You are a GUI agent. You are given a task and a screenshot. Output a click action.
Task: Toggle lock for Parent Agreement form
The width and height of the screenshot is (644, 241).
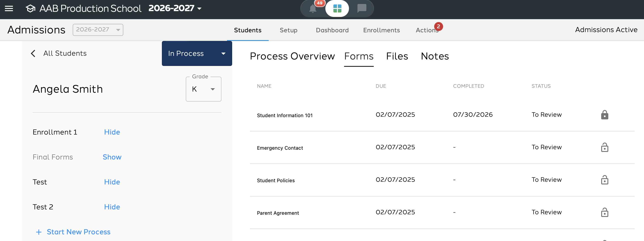tap(605, 212)
